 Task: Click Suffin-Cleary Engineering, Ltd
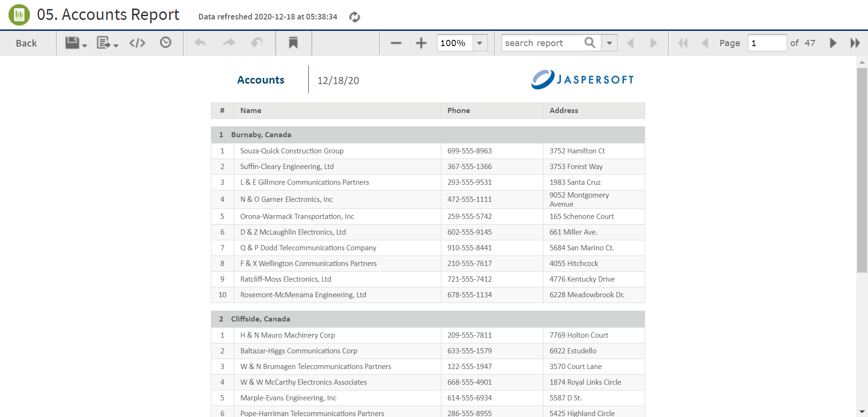287,167
